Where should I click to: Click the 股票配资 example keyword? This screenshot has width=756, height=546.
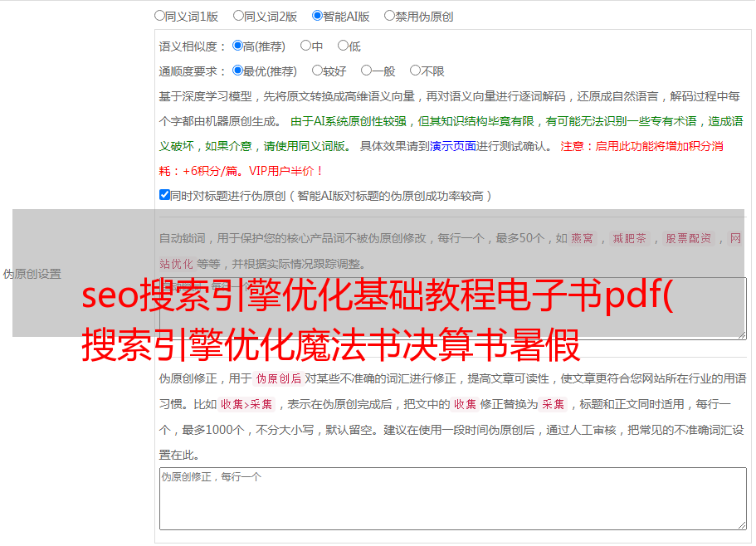tap(689, 238)
